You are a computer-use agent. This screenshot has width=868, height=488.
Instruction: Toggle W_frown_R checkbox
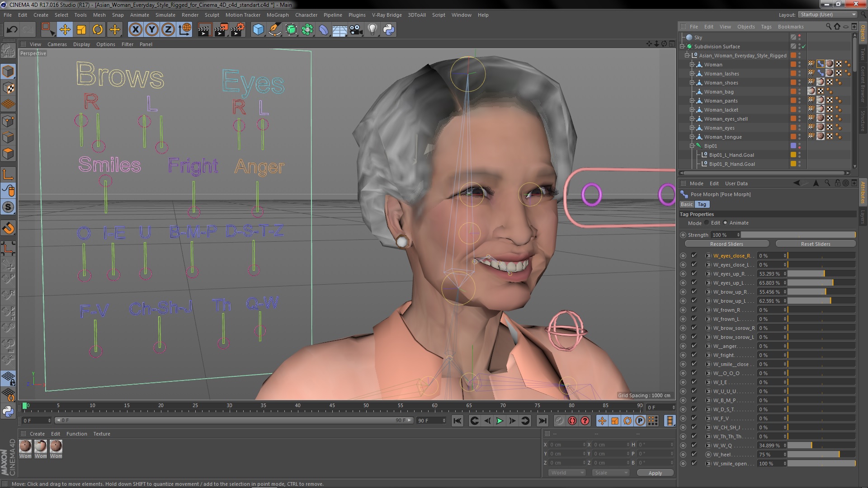point(694,310)
